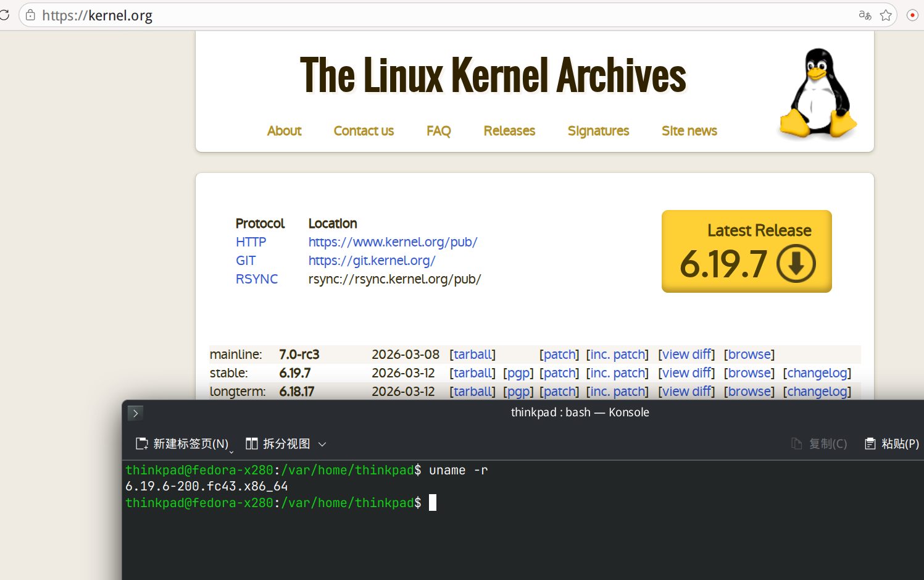Viewport: 924px width, 580px height.
Task: Click the browser reload icon
Action: (3, 15)
